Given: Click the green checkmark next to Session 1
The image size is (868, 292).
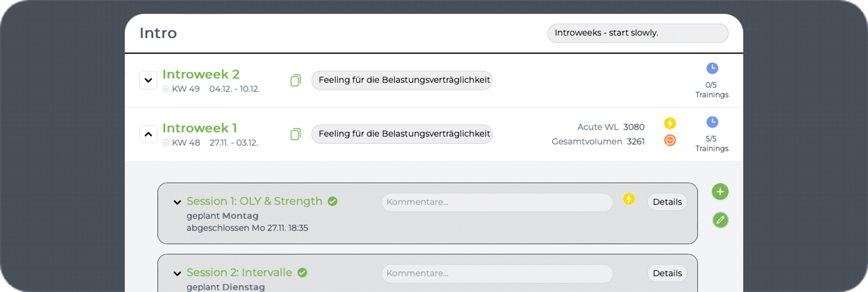Looking at the screenshot, I should [x=332, y=201].
